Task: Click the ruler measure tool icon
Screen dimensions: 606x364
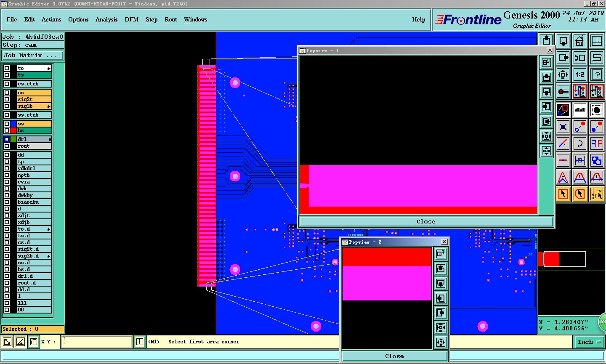Action: point(579,110)
